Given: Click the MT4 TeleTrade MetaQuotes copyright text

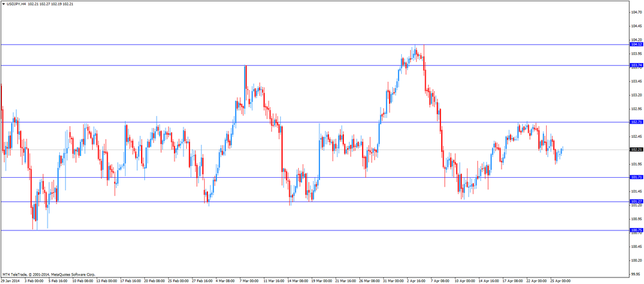Looking at the screenshot, I should coord(49,274).
